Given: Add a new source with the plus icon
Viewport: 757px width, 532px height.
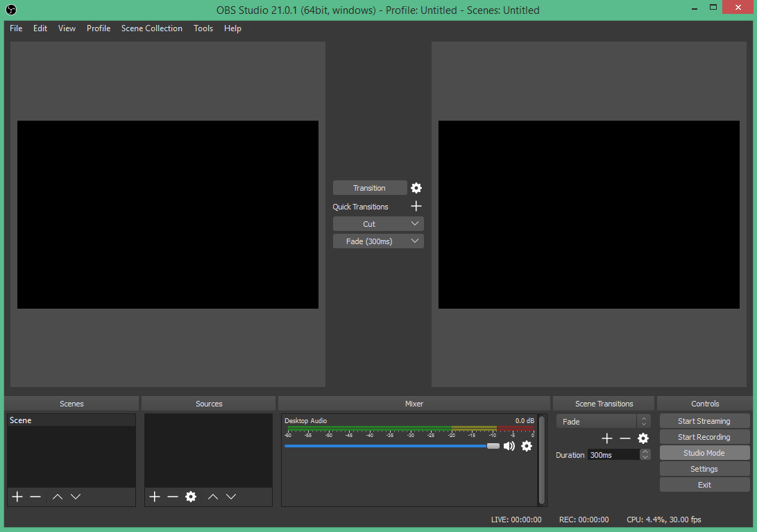Looking at the screenshot, I should (154, 496).
